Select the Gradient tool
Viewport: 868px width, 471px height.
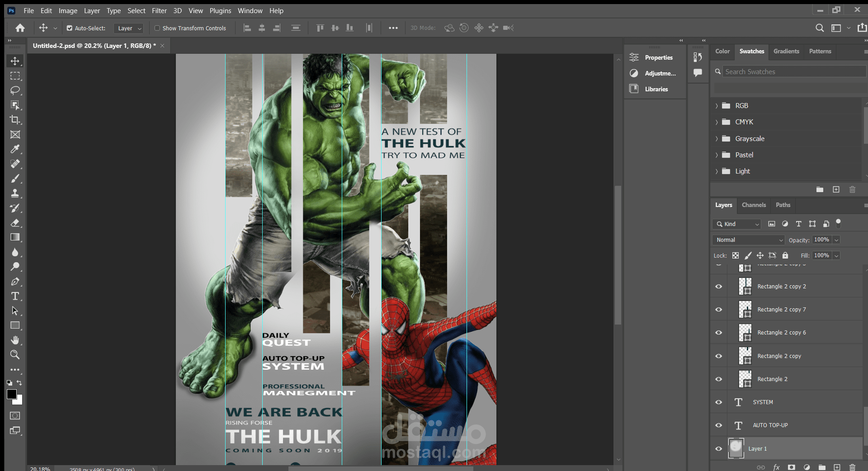click(x=15, y=237)
